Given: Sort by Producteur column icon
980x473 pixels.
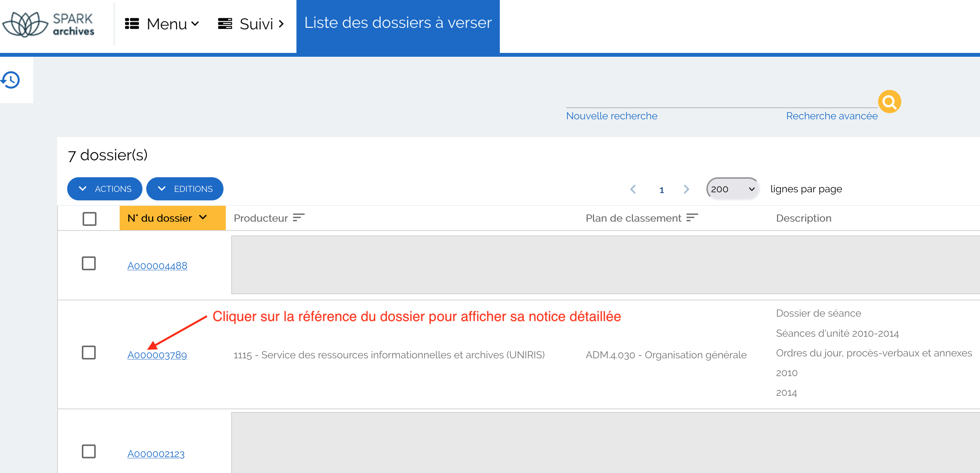Looking at the screenshot, I should click(x=299, y=218).
